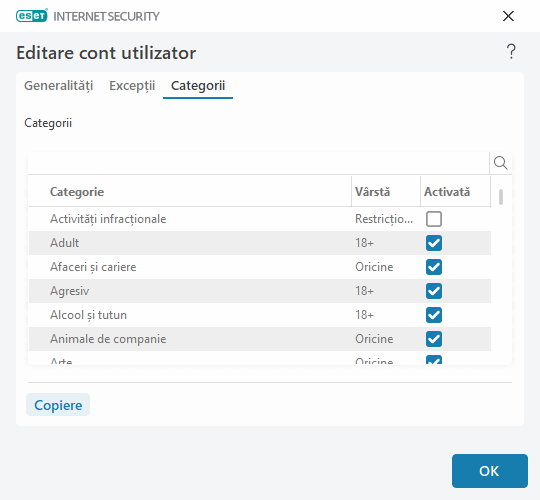Screen dimensions: 540x500
Task: Enable the Activități infracționale checkbox
Action: click(434, 219)
